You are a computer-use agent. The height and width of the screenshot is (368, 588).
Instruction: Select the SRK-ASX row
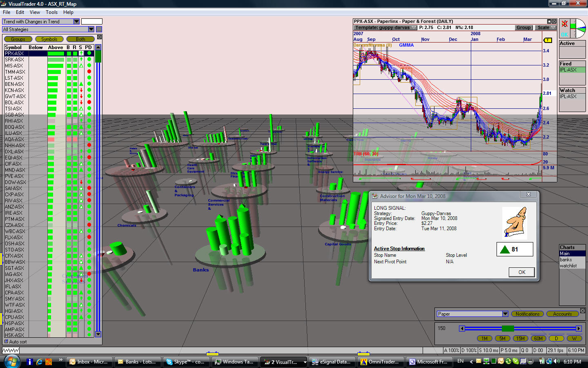pos(49,60)
